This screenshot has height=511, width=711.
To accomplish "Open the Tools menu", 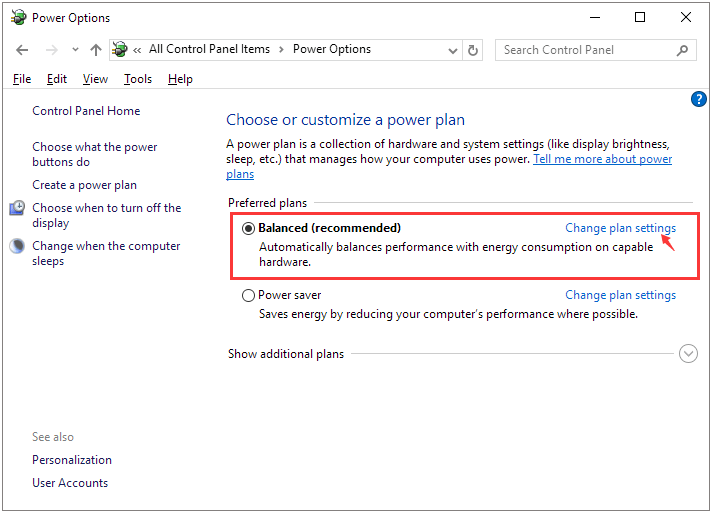I will coord(138,79).
